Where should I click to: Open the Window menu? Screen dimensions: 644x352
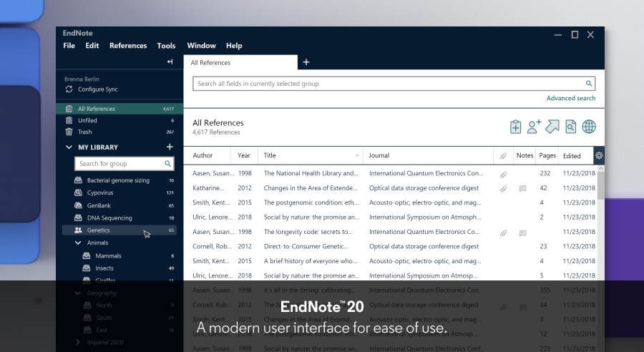(201, 46)
